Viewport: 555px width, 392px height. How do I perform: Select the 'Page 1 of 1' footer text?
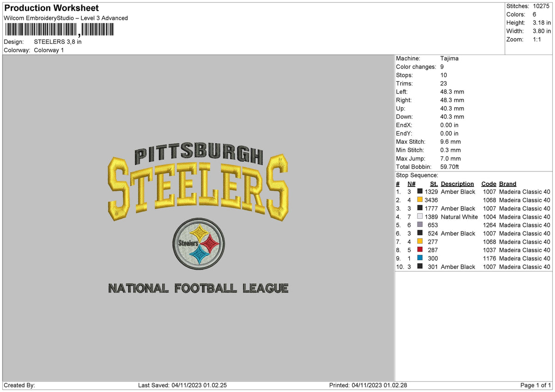click(x=536, y=385)
